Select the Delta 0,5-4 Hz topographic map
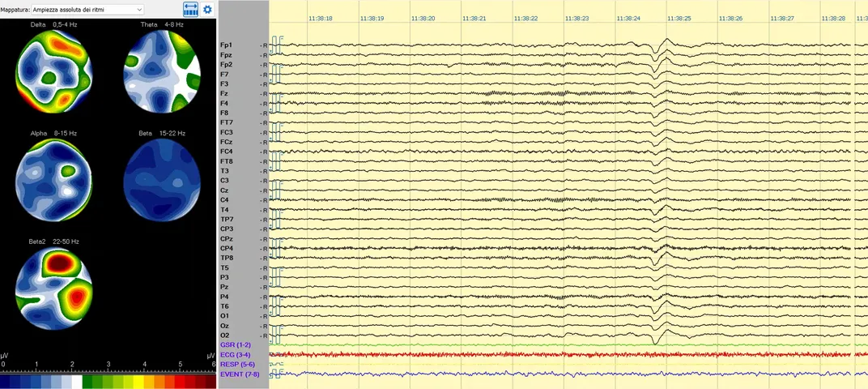This screenshot has height=389, width=868. 53,71
